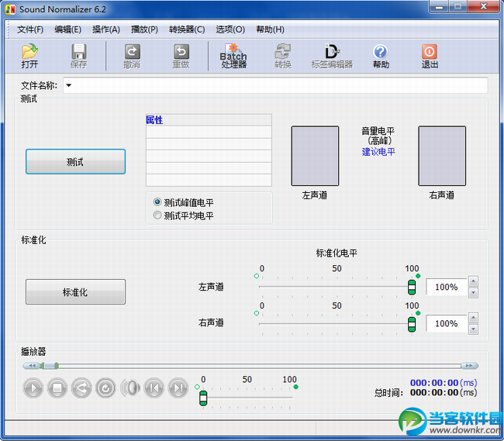This screenshot has width=504, height=441.
Task: Click the 右声道 100% value field
Action: pos(446,323)
